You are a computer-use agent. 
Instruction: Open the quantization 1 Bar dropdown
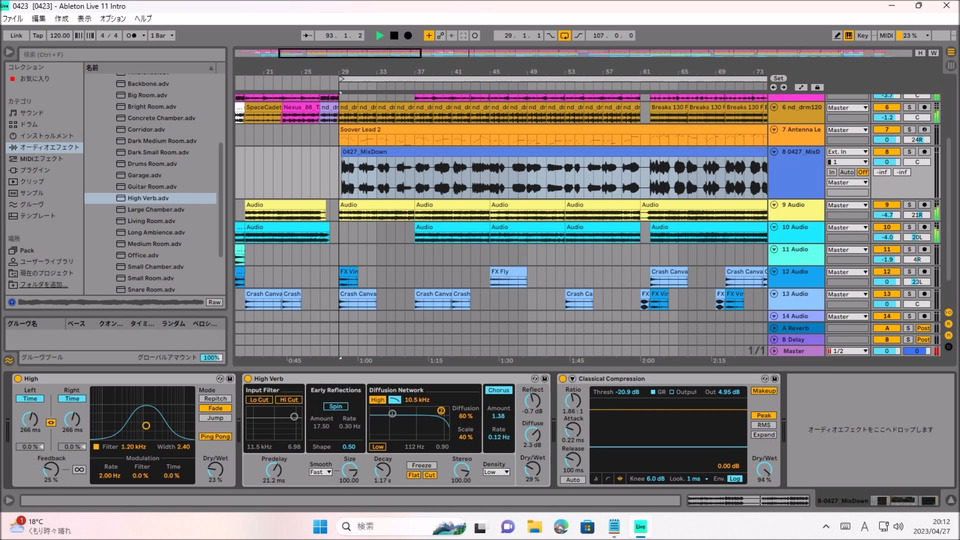coord(160,35)
